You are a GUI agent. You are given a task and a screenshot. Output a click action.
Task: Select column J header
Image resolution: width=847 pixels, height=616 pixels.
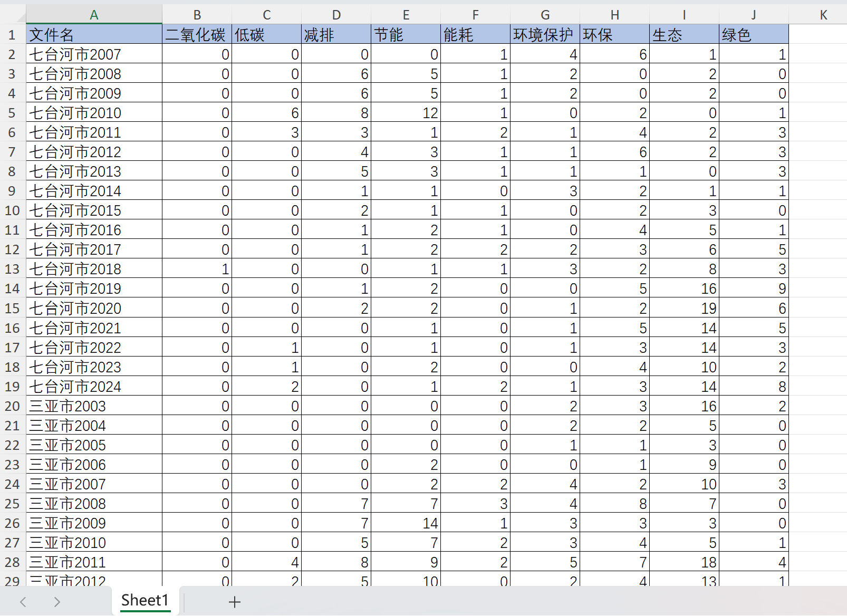pyautogui.click(x=754, y=15)
